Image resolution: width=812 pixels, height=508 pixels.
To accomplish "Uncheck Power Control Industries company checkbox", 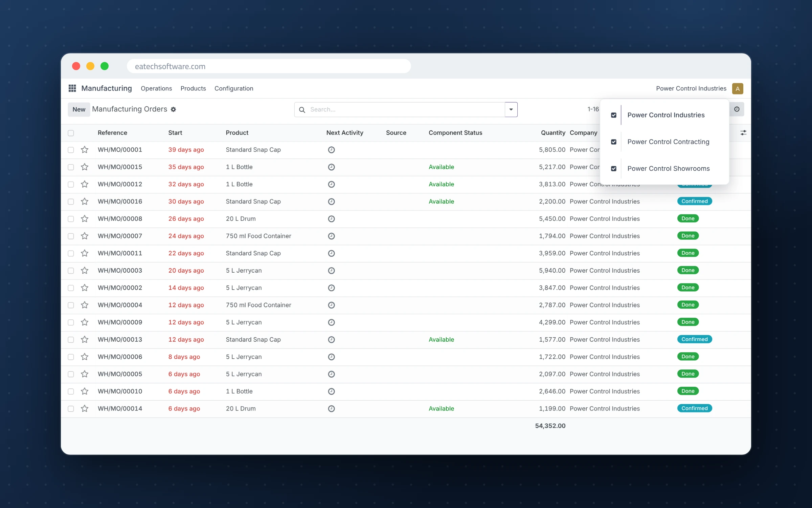I will coord(614,115).
